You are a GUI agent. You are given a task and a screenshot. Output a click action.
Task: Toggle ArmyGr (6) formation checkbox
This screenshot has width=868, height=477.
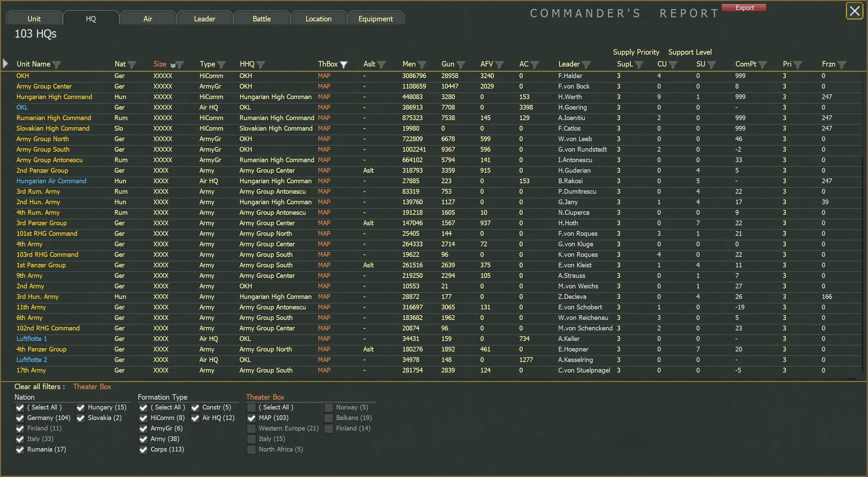tap(143, 428)
